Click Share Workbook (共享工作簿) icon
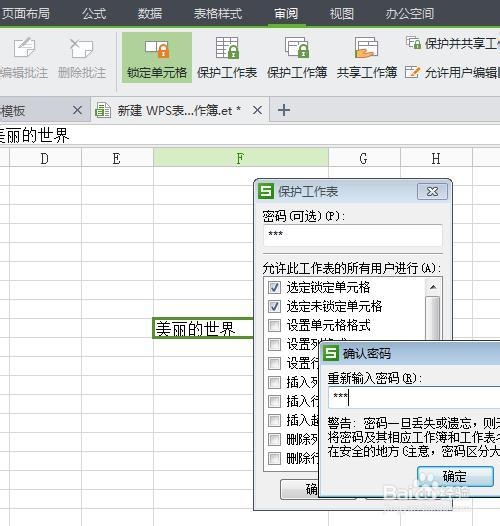The image size is (500, 526). coord(366,48)
